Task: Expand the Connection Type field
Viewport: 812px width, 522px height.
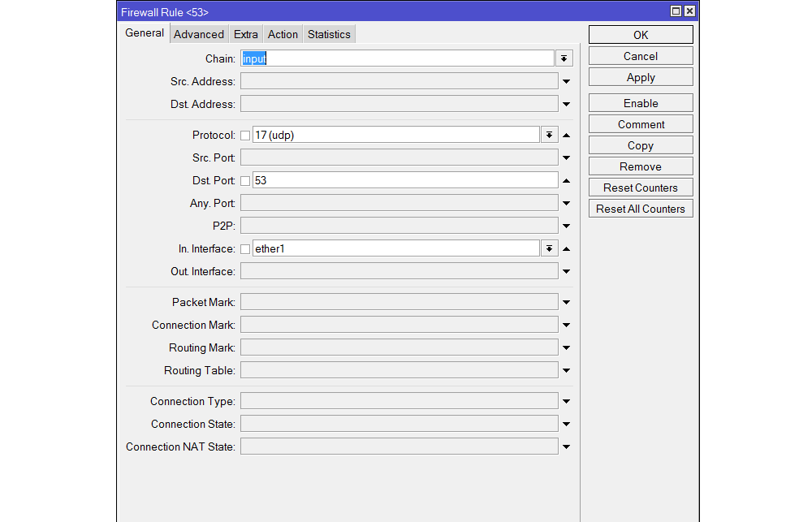Action: click(x=567, y=401)
